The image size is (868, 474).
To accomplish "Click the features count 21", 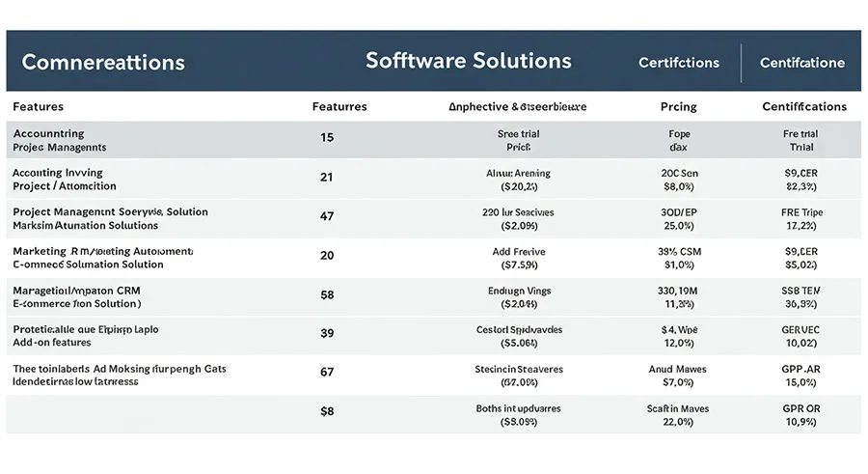I will click(327, 178).
